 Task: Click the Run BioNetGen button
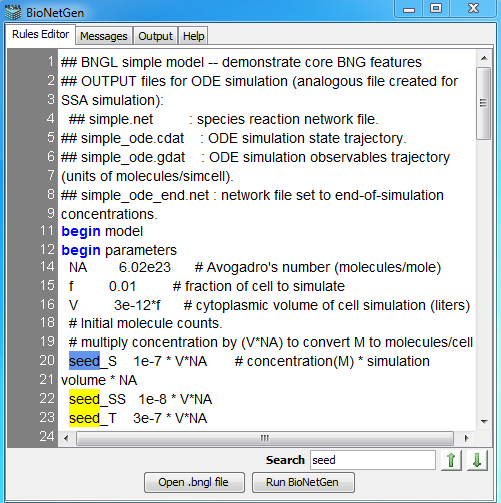click(x=303, y=482)
